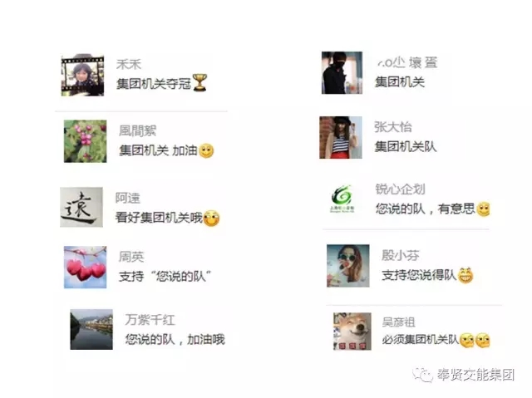Image resolution: width=532 pixels, height=398 pixels.
Task: Click 禾禾's film-frame avatar
Action: pyautogui.click(x=82, y=75)
